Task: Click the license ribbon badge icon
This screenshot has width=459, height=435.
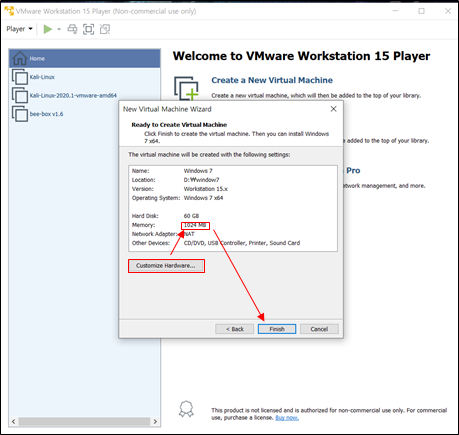Action: click(x=186, y=409)
